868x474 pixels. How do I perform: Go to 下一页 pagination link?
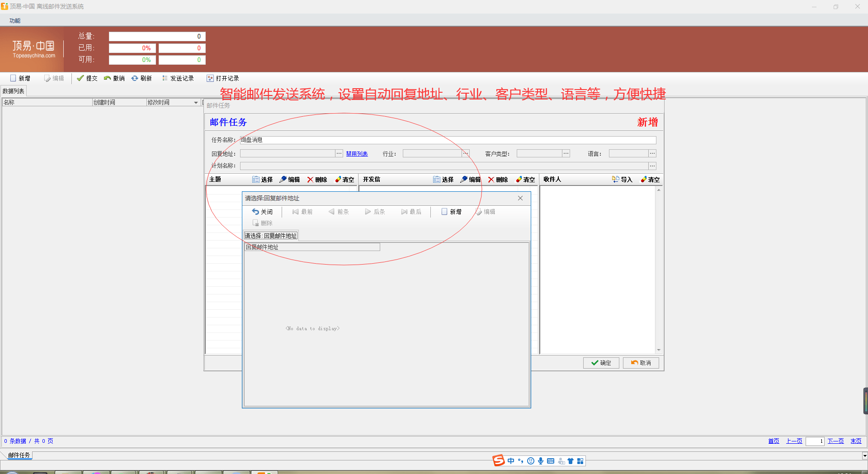point(835,441)
